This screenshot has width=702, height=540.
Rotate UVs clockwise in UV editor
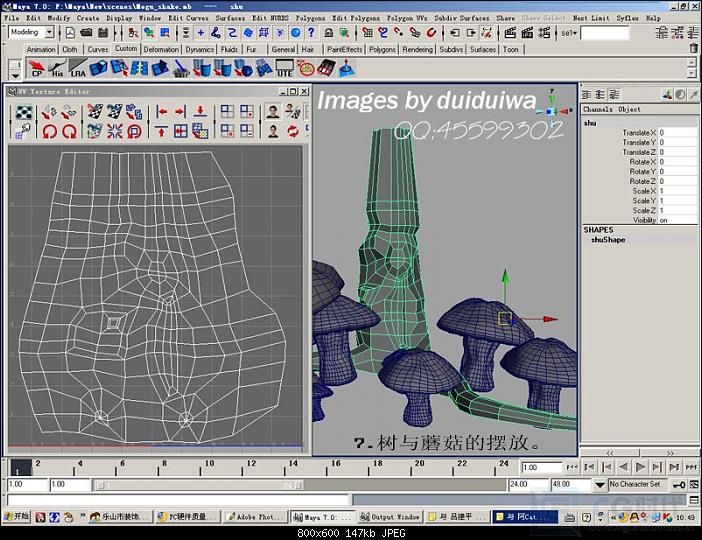[69, 132]
